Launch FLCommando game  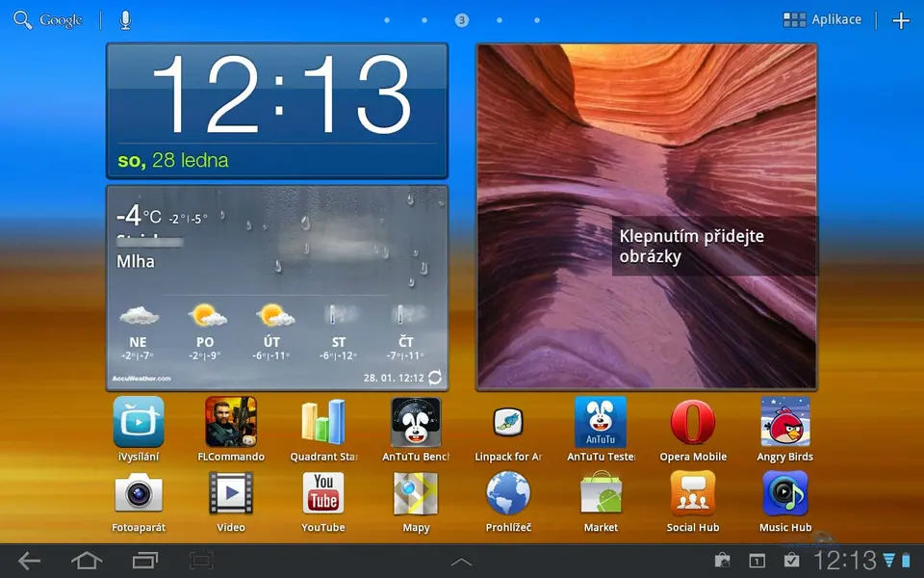231,424
